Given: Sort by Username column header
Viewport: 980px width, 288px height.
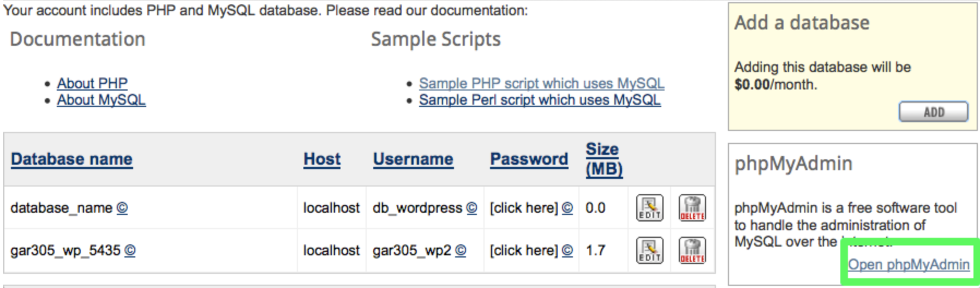Looking at the screenshot, I should [x=413, y=159].
